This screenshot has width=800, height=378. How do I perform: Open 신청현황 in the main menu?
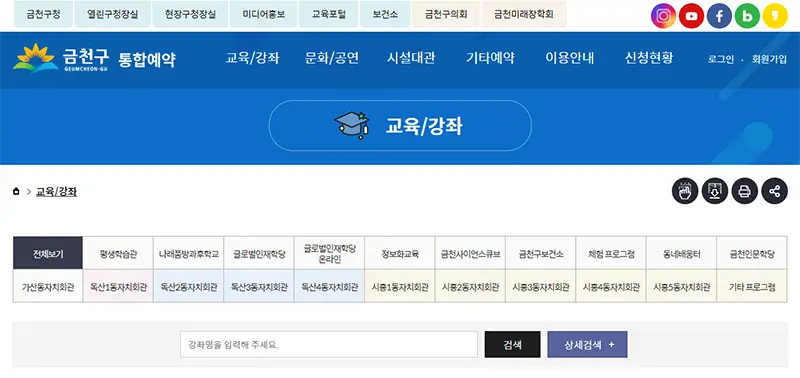pos(649,58)
